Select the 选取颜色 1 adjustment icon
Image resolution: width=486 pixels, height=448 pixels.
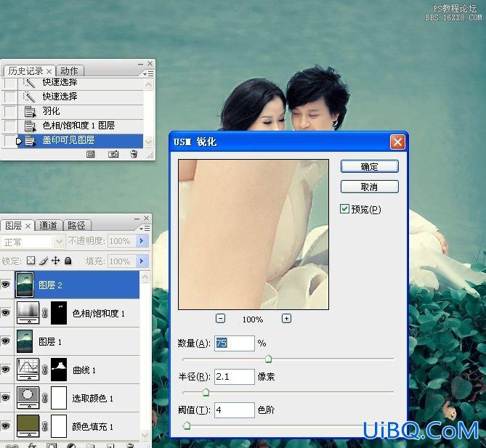28,397
